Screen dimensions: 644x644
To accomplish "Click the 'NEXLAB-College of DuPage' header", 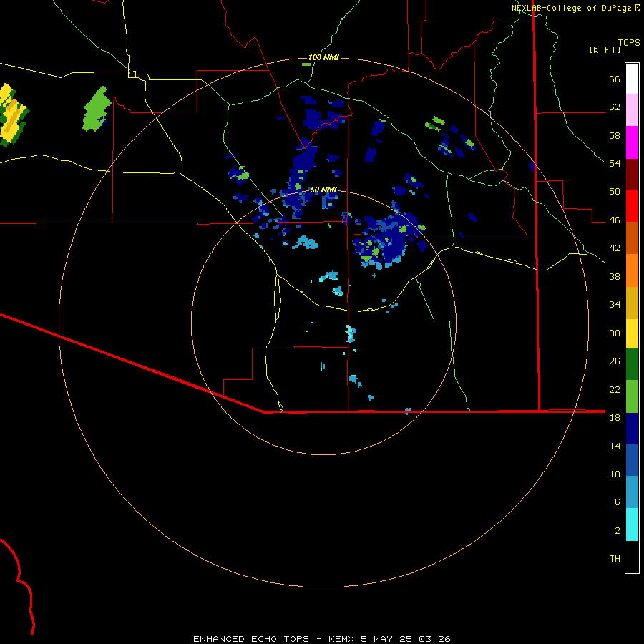I will [571, 8].
